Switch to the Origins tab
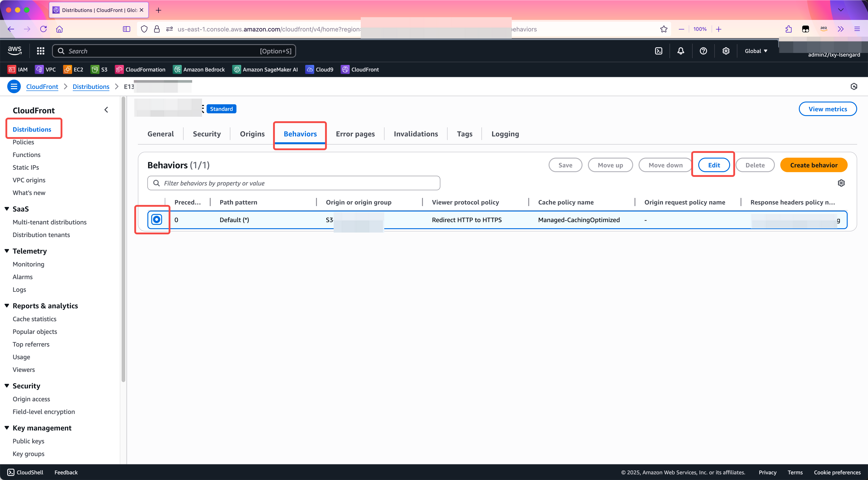The image size is (868, 480). pos(252,134)
